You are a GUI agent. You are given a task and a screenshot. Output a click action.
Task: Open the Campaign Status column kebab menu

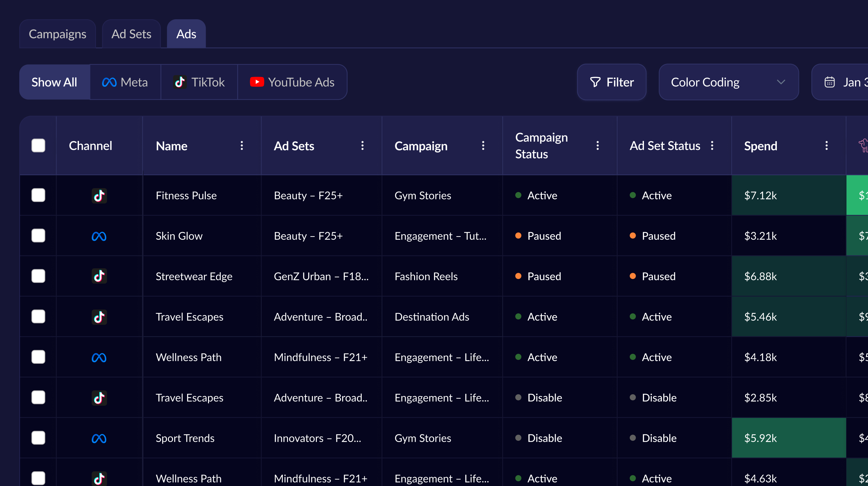597,146
